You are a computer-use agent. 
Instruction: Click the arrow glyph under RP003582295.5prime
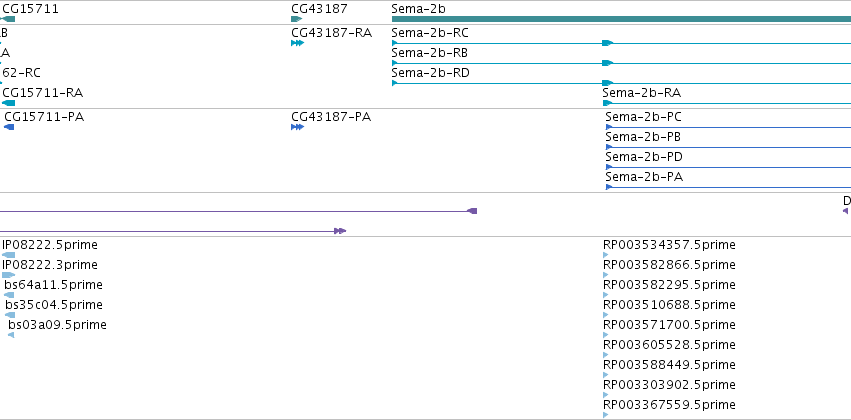606,295
